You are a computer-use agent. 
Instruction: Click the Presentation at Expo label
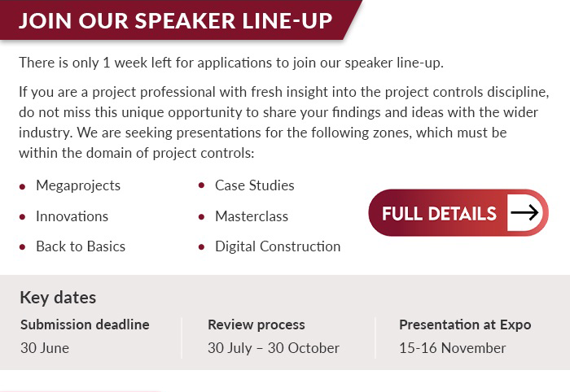click(x=465, y=324)
